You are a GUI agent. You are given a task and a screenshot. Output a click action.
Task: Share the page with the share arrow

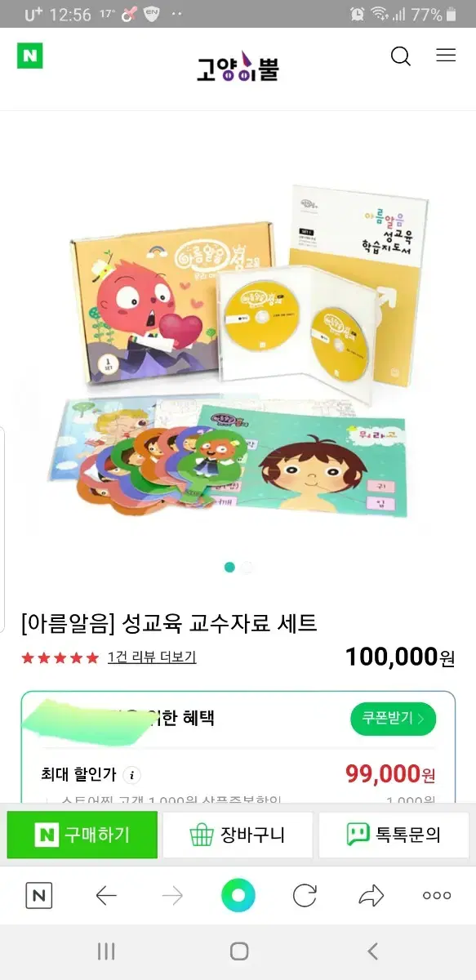tap(371, 896)
